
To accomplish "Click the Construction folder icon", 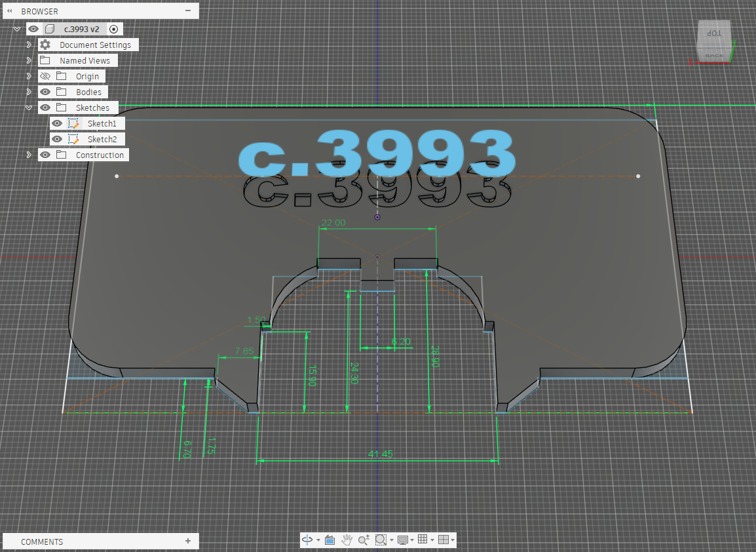I will (x=61, y=155).
